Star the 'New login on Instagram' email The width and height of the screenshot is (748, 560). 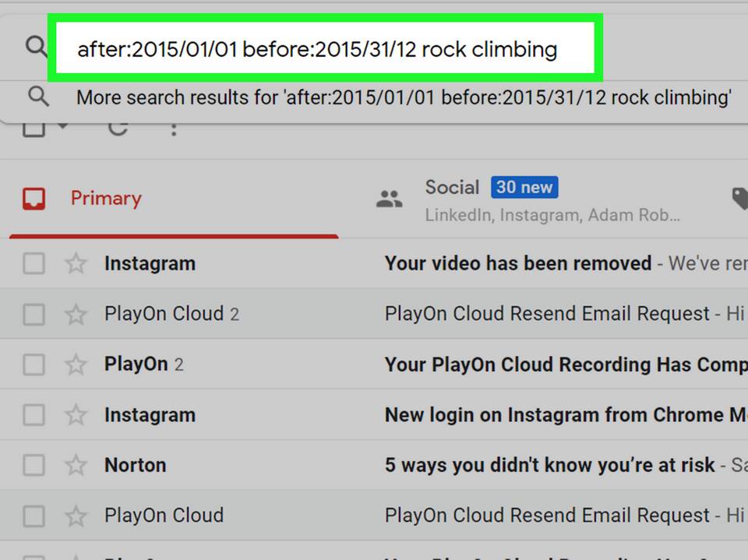tap(76, 415)
